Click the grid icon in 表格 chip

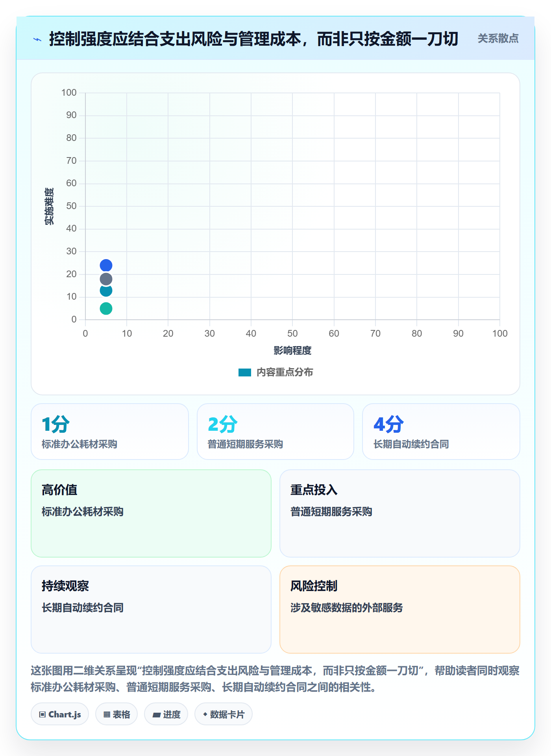[107, 715]
